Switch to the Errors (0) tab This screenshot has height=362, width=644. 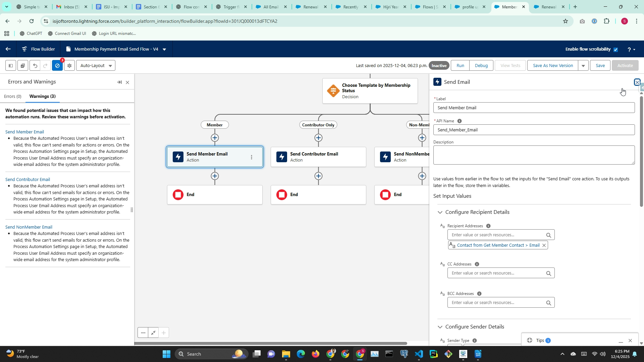click(x=13, y=97)
